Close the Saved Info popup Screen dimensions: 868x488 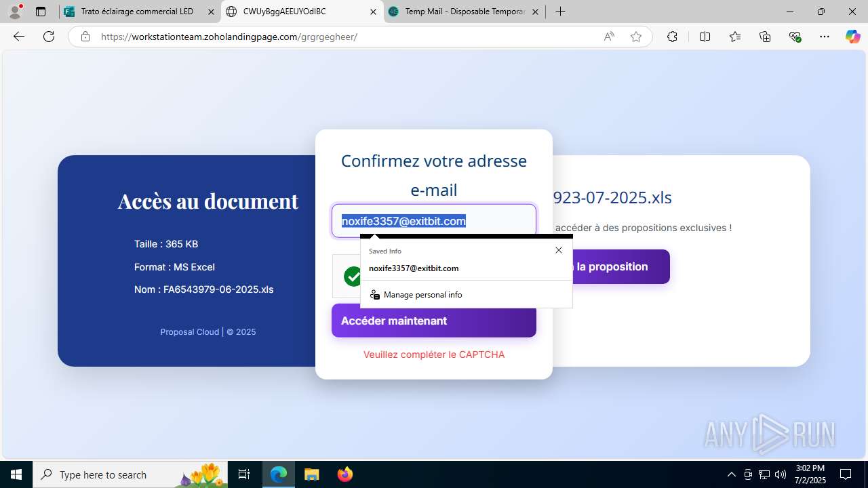(x=559, y=250)
